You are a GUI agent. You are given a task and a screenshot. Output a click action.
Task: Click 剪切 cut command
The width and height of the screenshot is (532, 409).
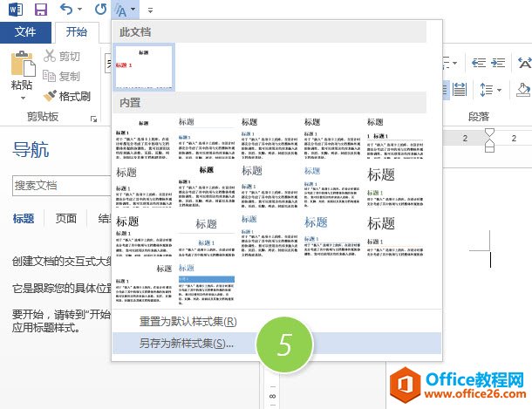pos(62,56)
